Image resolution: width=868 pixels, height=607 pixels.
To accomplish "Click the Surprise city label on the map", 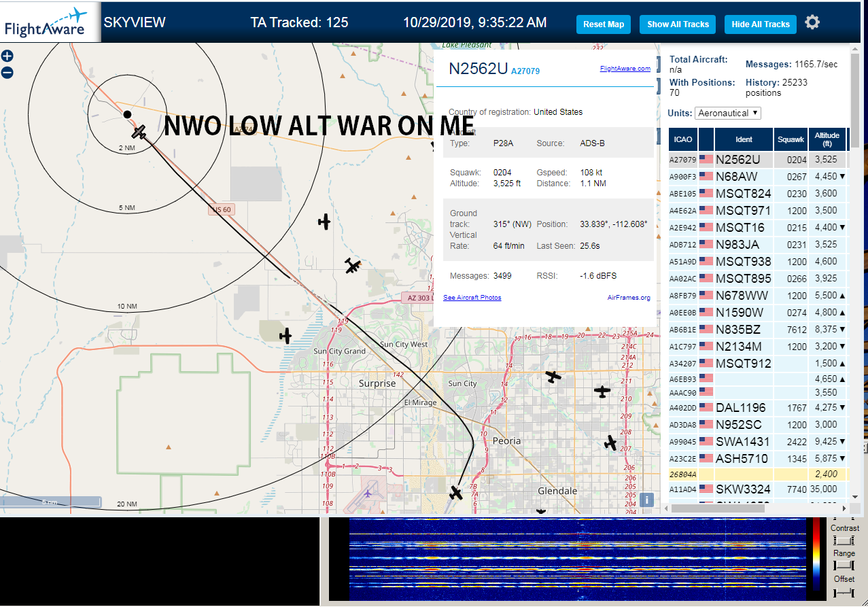I will (x=377, y=383).
